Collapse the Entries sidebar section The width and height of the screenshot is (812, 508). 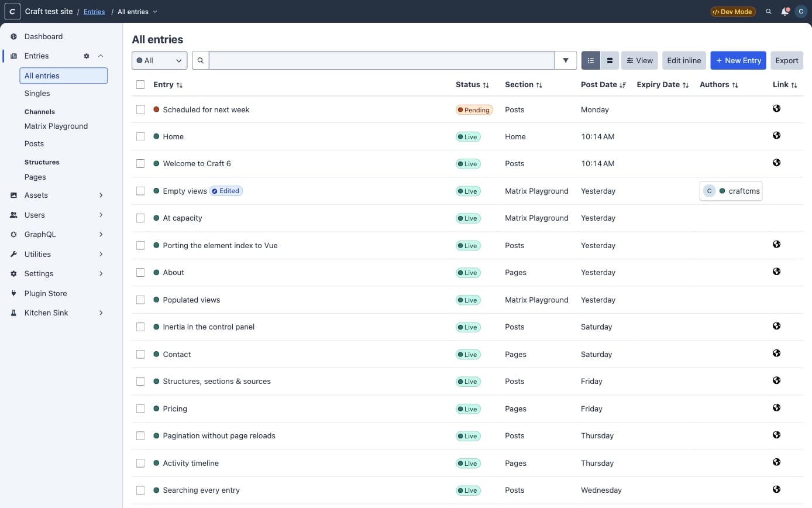tap(101, 56)
